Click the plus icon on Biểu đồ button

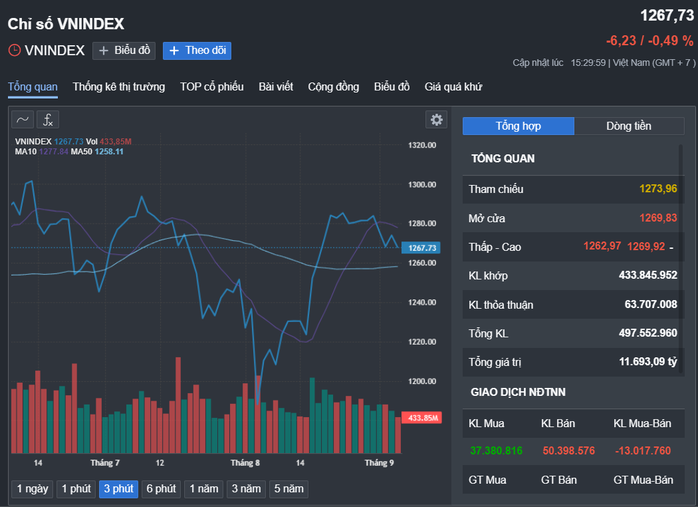(x=103, y=51)
